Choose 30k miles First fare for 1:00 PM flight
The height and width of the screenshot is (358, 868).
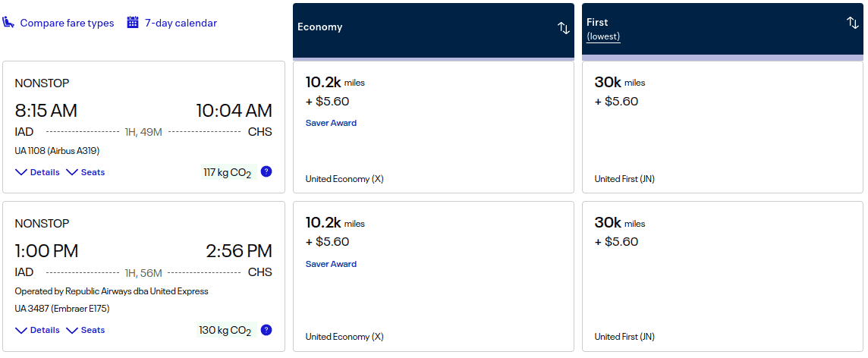click(722, 276)
